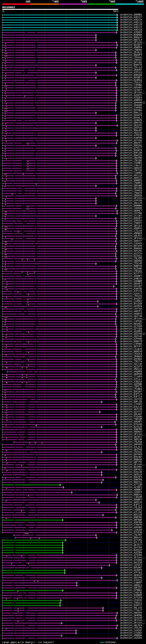Image resolution: width=146 pixels, height=644 pixels.
Task: Select the UniRef100_P78875 label
Action: pos(131,525)
